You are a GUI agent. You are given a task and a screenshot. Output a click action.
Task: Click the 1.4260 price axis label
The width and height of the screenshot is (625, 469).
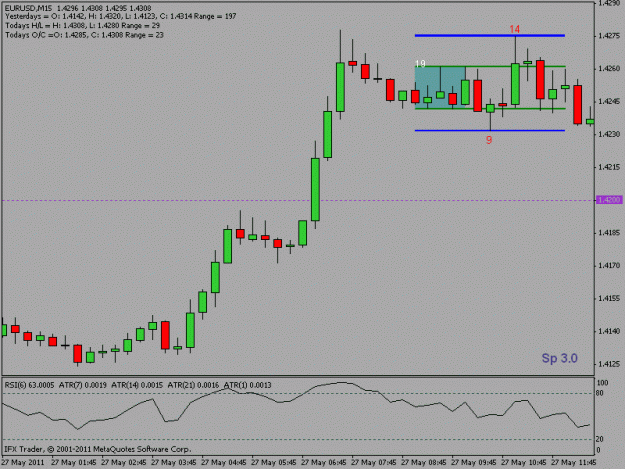[609, 69]
